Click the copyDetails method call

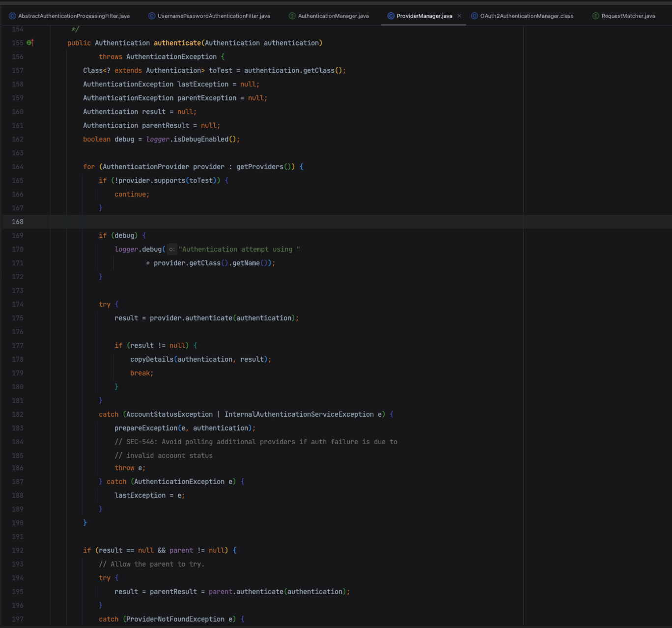(151, 360)
